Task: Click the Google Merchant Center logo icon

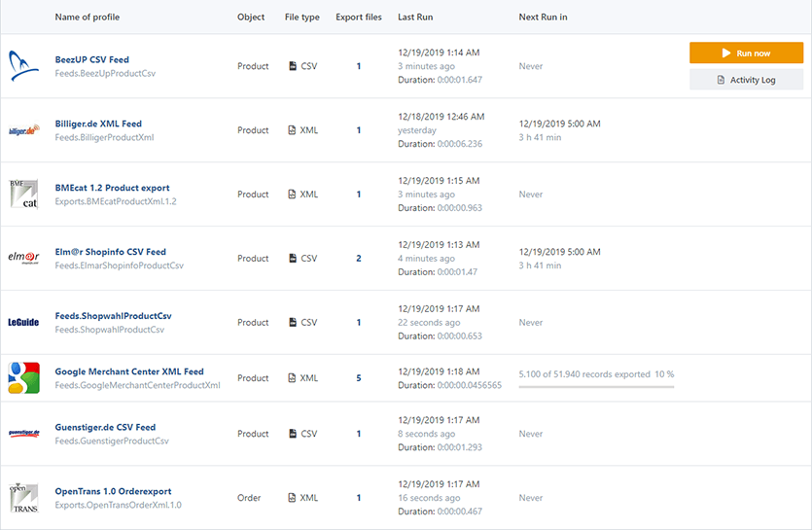Action: pos(23,377)
